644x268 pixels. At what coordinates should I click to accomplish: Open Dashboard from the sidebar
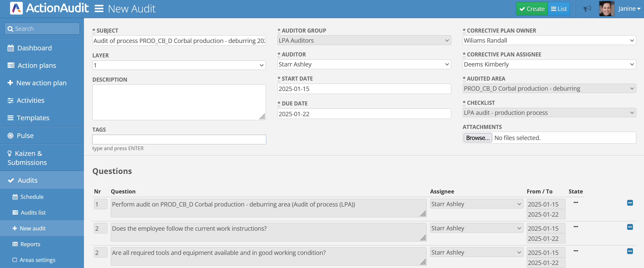pyautogui.click(x=34, y=48)
